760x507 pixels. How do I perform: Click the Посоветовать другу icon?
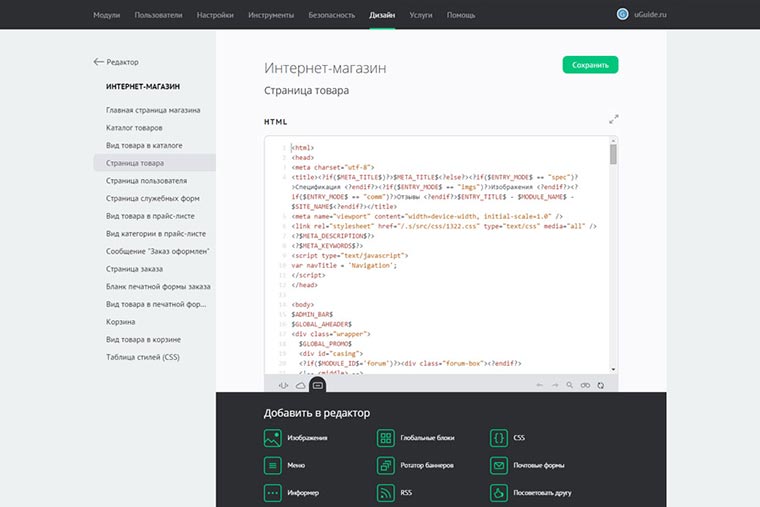coord(498,493)
